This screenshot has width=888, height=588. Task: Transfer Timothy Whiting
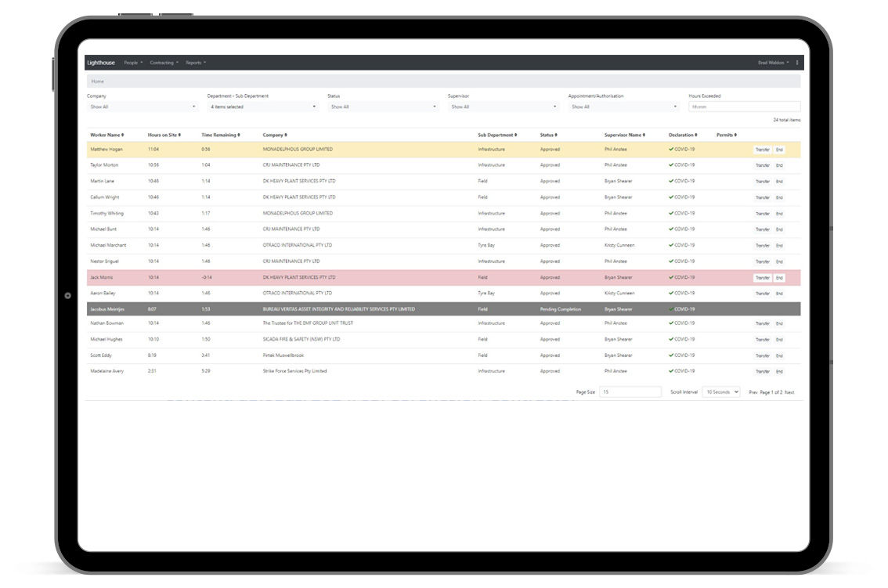point(762,214)
